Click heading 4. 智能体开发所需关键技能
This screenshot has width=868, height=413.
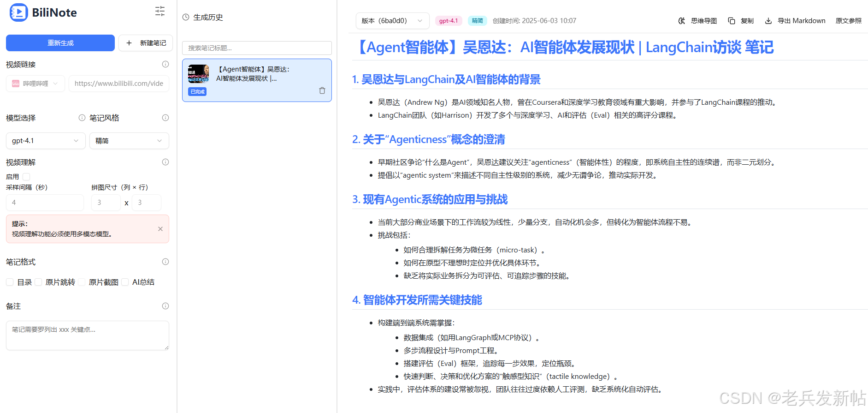(417, 300)
